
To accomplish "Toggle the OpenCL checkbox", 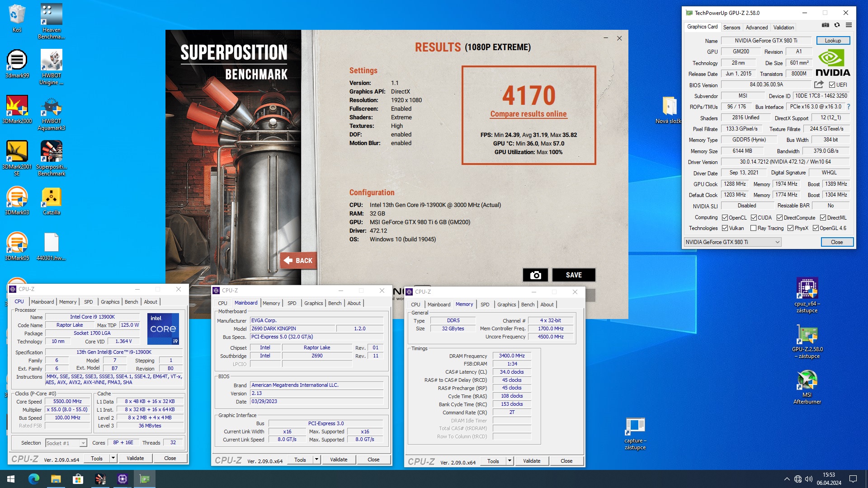I will pos(725,218).
